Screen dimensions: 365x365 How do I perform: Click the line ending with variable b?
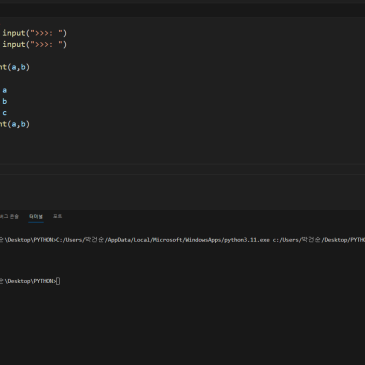click(4, 101)
